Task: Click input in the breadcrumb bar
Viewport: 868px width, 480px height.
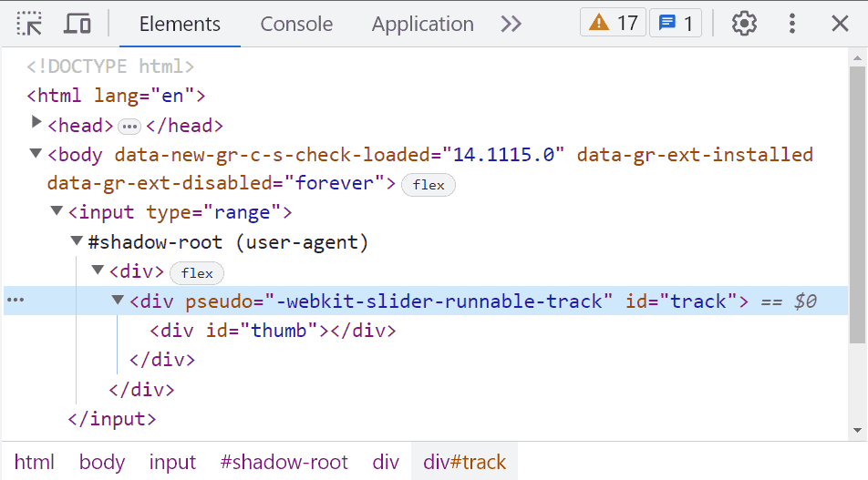Action: tap(172, 462)
